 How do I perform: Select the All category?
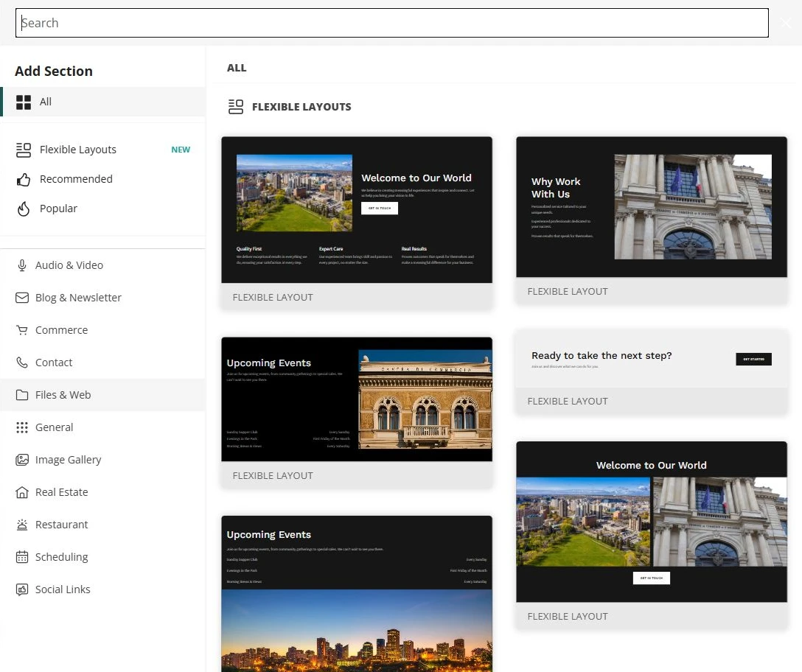pyautogui.click(x=102, y=102)
